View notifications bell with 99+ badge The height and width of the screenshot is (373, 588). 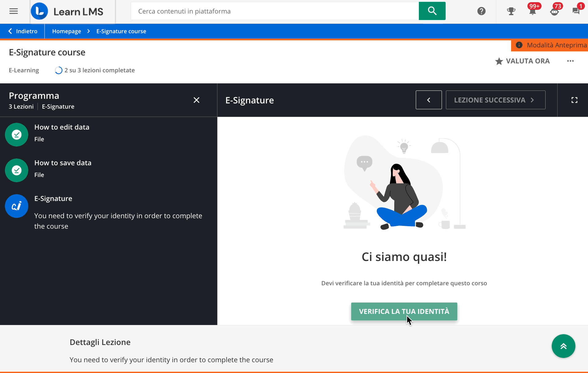pyautogui.click(x=532, y=11)
